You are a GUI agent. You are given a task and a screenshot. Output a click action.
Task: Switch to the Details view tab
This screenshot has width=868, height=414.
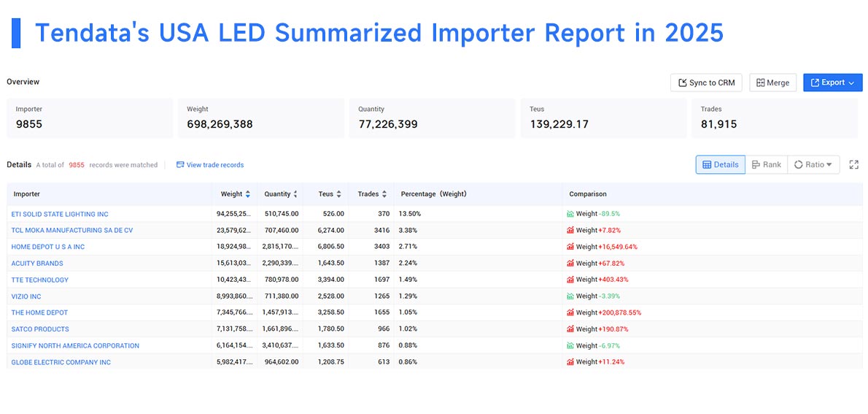720,164
